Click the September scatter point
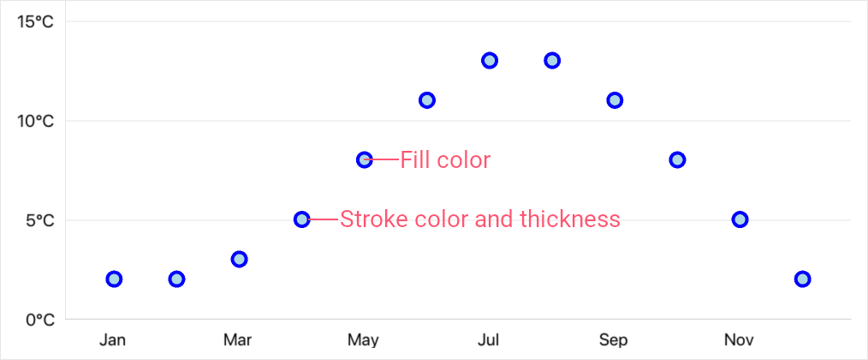The image size is (868, 360). [615, 100]
